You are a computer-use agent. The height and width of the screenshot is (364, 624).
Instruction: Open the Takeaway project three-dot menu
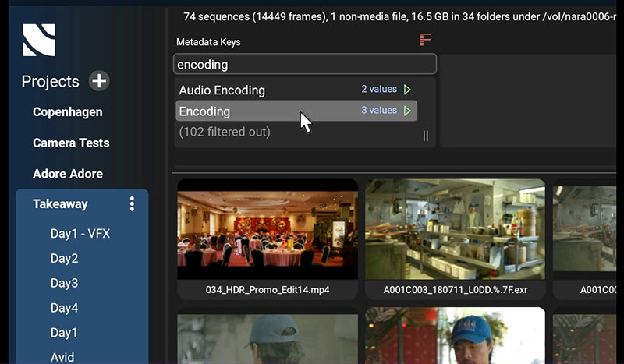132,204
